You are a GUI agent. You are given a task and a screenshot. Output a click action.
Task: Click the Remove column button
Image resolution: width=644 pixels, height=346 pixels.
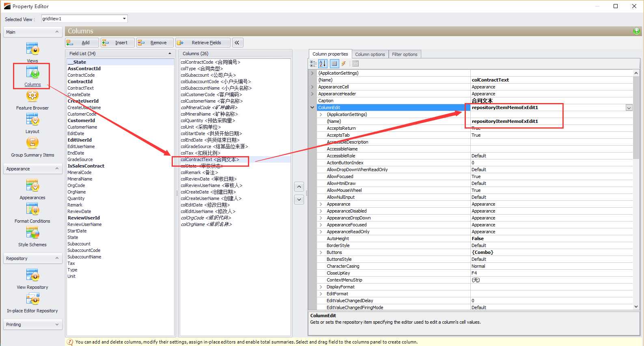tap(155, 43)
